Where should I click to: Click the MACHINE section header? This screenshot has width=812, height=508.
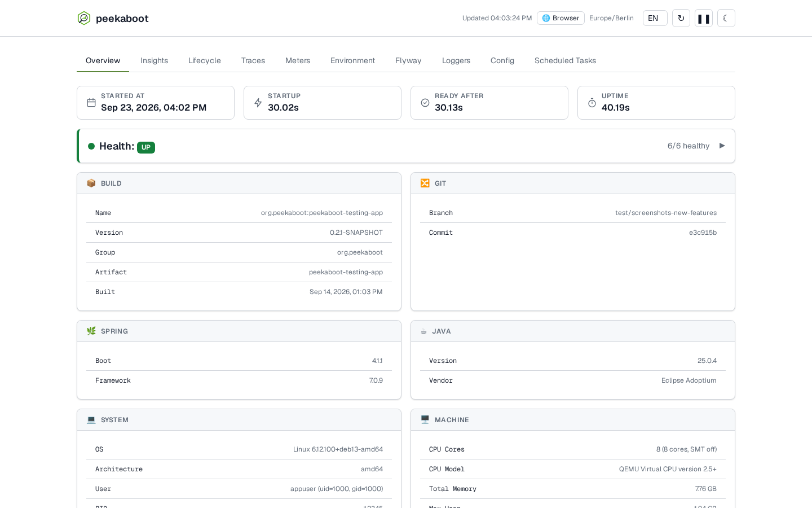[573, 420]
